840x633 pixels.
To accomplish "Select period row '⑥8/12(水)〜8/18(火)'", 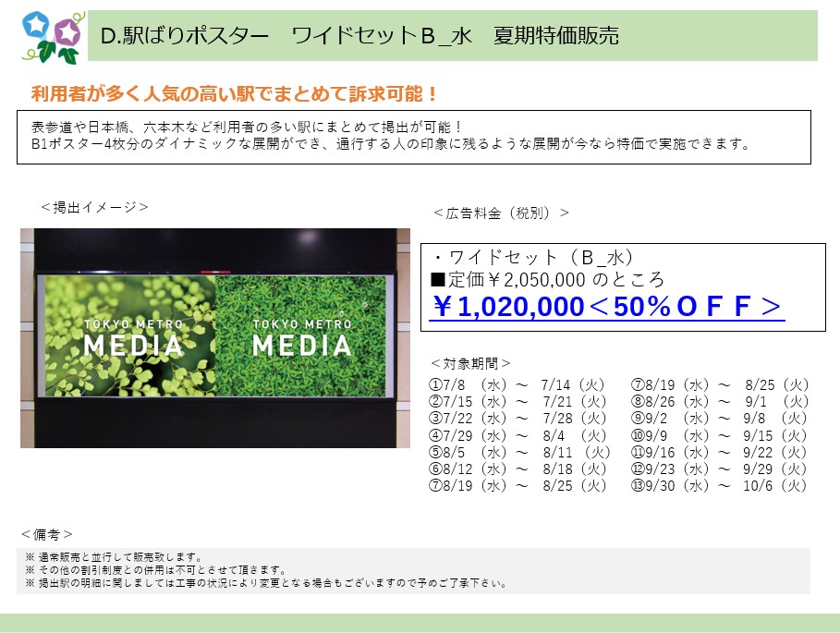I will [x=517, y=469].
